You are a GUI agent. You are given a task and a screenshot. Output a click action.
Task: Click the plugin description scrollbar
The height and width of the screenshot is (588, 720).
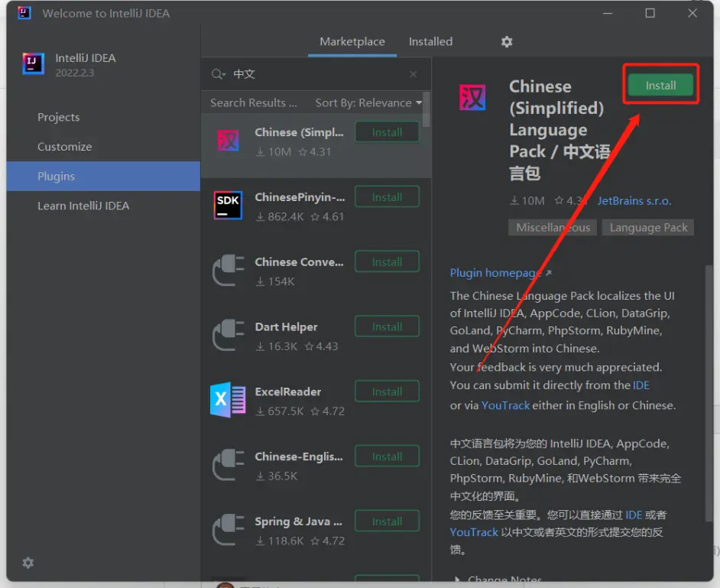(709, 393)
